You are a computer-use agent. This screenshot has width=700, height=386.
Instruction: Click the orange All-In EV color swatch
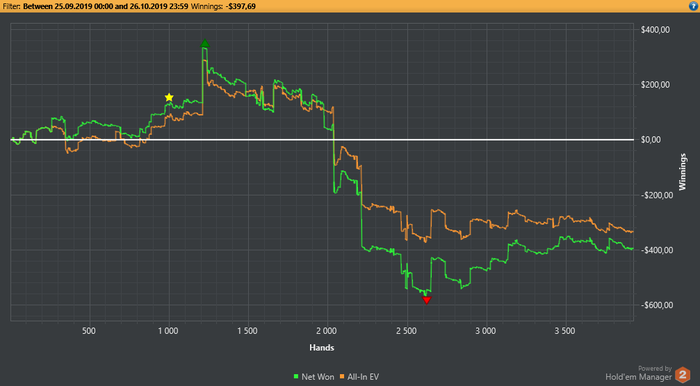(x=342, y=377)
